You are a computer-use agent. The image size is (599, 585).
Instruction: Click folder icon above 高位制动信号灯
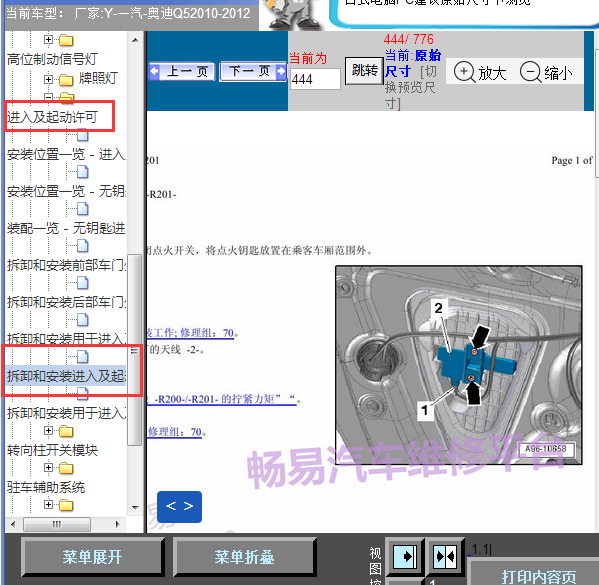click(x=66, y=40)
